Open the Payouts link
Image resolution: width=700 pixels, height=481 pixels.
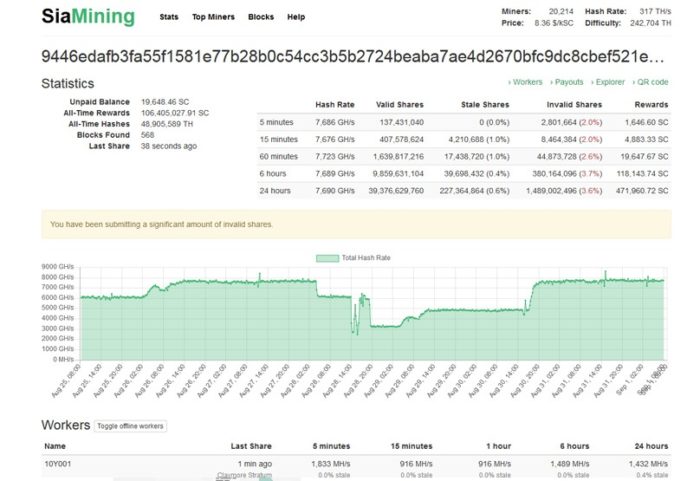point(567,82)
